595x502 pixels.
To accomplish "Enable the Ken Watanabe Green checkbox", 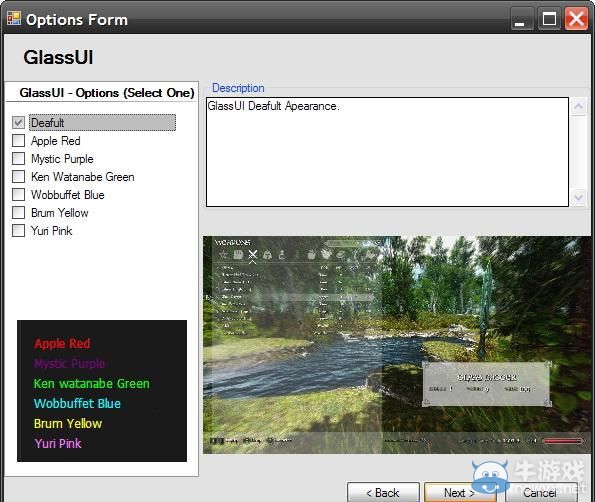I will pyautogui.click(x=18, y=176).
